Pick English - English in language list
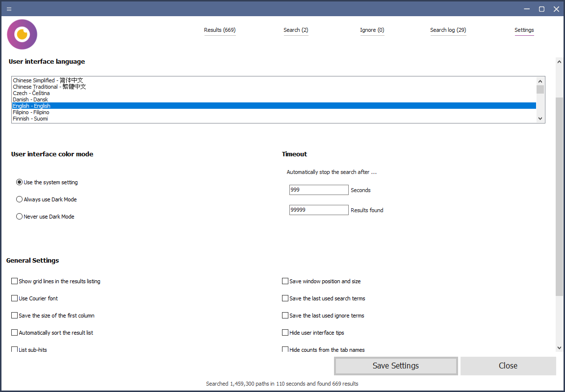Viewport: 565px width, 392px height. pos(274,106)
